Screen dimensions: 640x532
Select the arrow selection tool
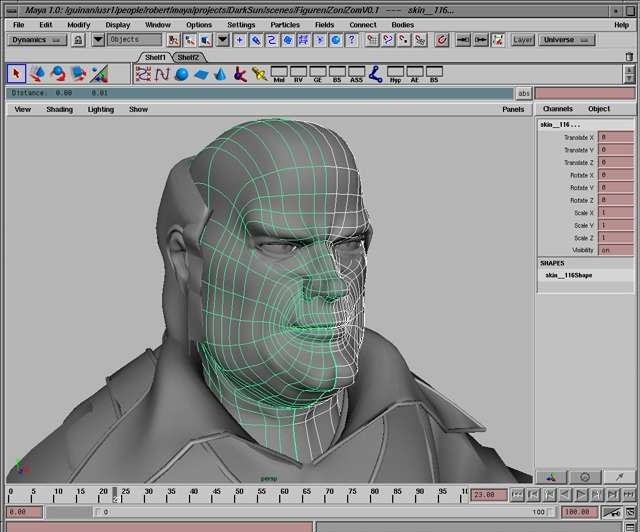pos(16,74)
